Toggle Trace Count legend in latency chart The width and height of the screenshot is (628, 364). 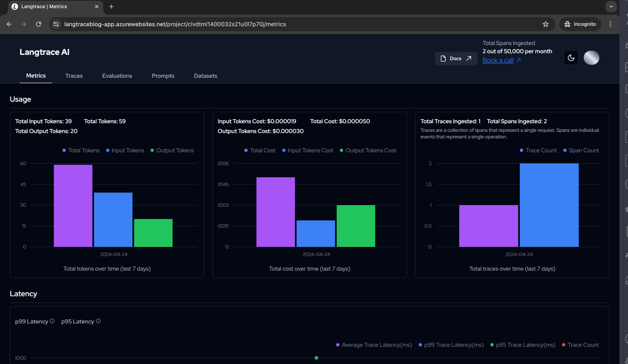[580, 345]
